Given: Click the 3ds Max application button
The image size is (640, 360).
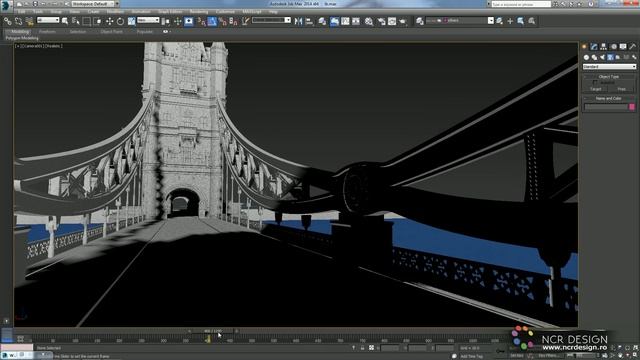Looking at the screenshot, I should click(x=6, y=5).
